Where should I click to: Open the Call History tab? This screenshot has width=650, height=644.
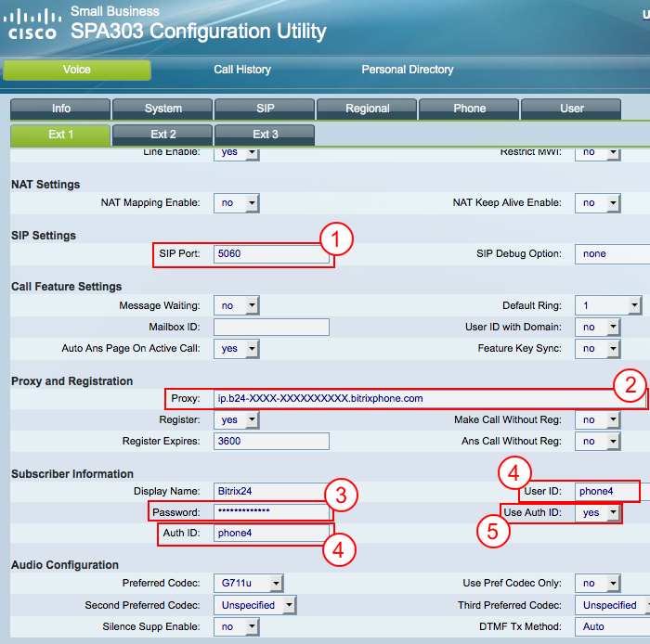point(242,70)
